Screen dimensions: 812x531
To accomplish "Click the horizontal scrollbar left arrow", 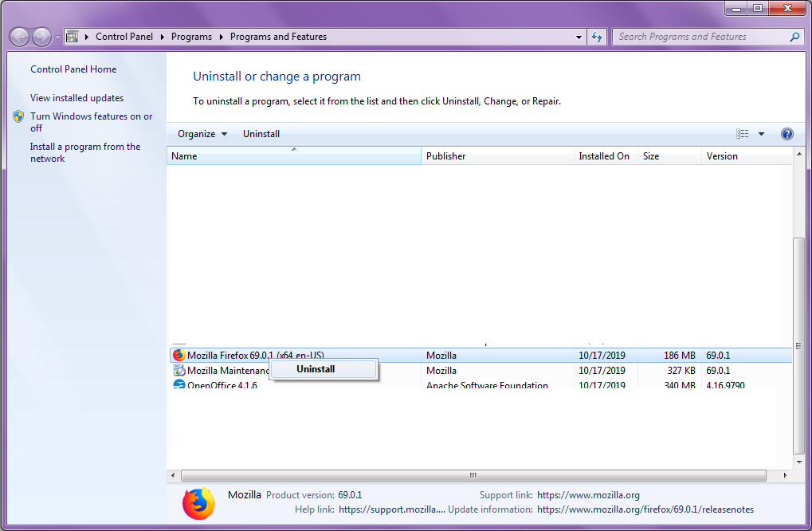I will [173, 475].
